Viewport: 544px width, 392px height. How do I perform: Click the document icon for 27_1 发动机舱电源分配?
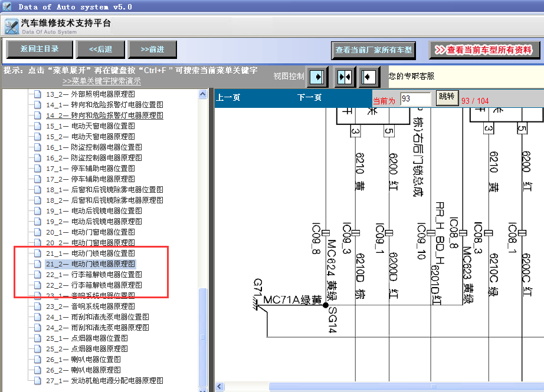(38, 381)
